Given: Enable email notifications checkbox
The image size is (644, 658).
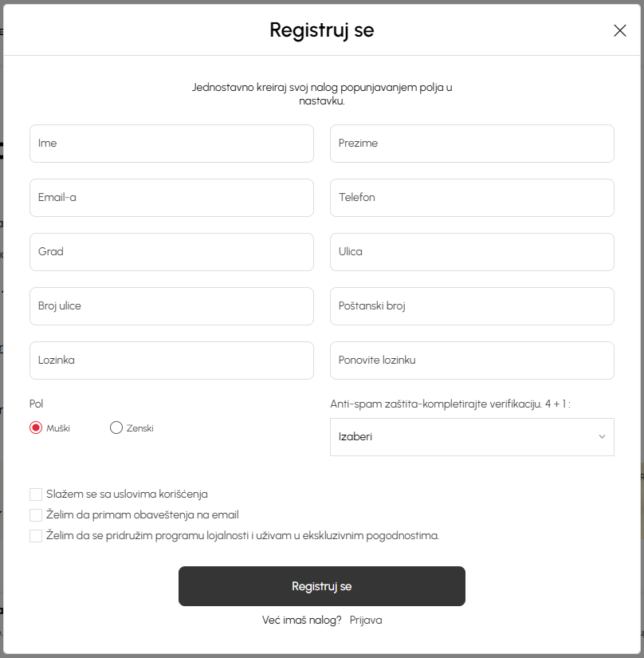Looking at the screenshot, I should tap(36, 515).
